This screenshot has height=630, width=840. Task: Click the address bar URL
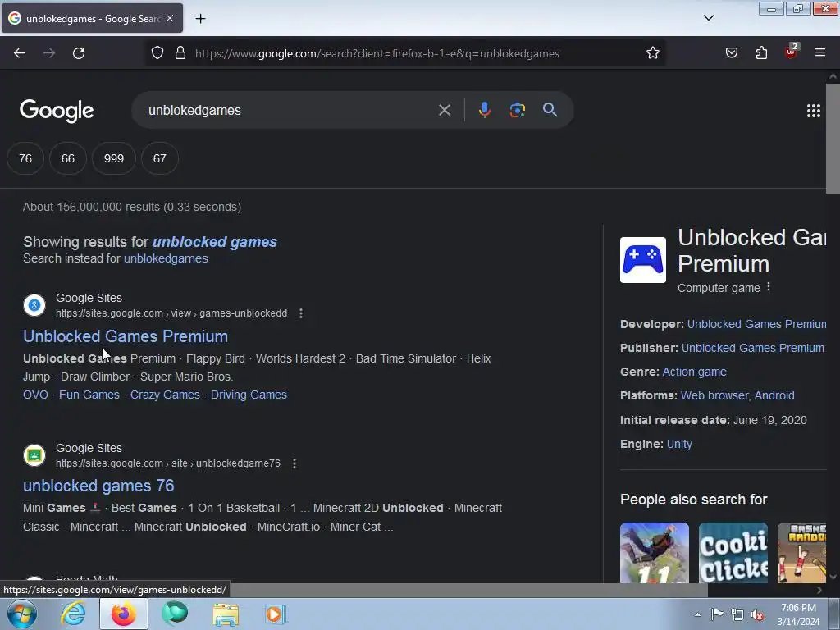pyautogui.click(x=377, y=53)
